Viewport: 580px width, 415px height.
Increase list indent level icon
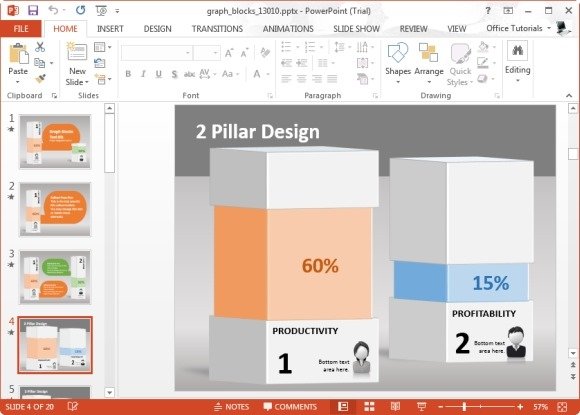click(x=301, y=63)
